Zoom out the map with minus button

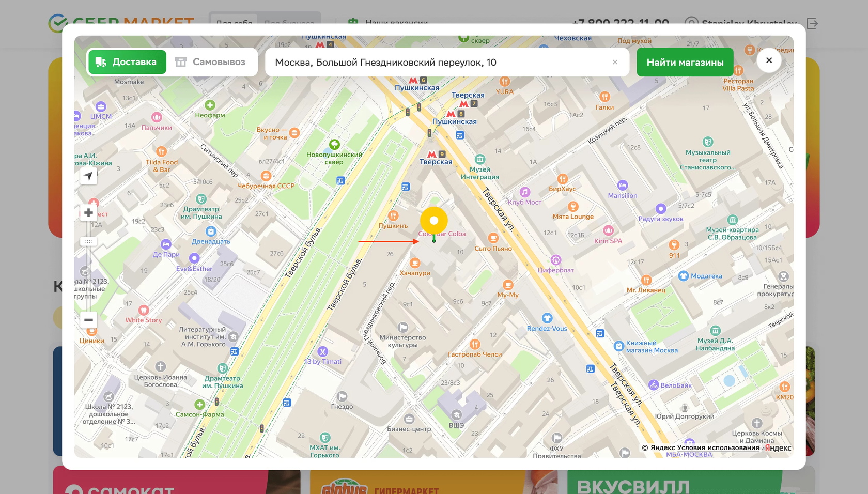coord(89,320)
